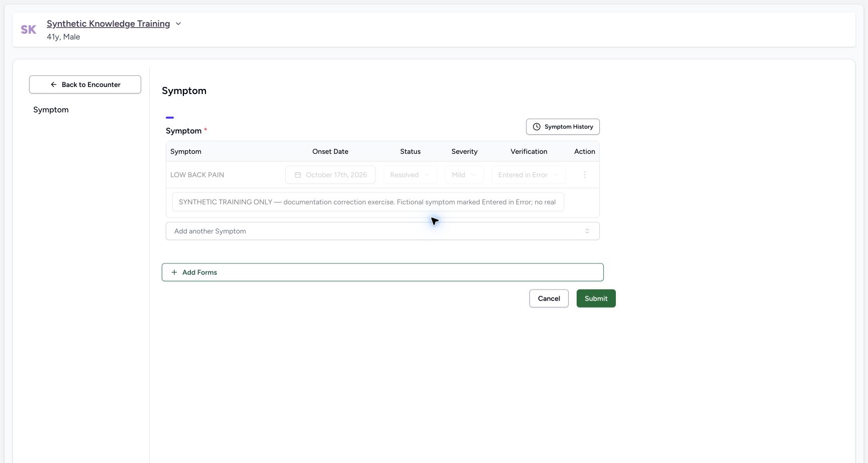Open the LOW BACK PAIN row actions menu

coord(584,175)
